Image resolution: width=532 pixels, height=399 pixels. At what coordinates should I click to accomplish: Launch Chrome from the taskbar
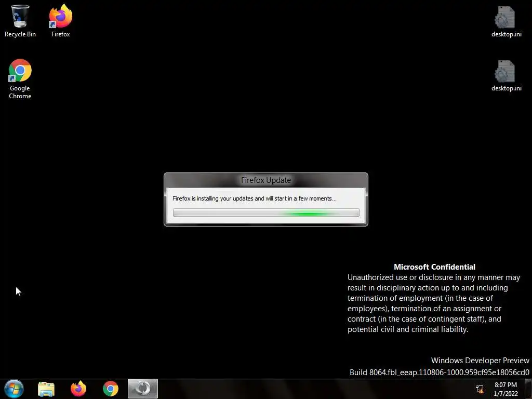(x=111, y=389)
